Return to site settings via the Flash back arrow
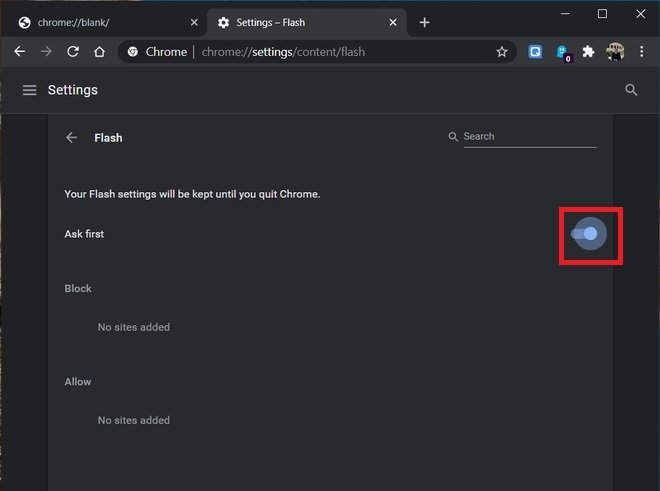660x491 pixels. coord(72,137)
